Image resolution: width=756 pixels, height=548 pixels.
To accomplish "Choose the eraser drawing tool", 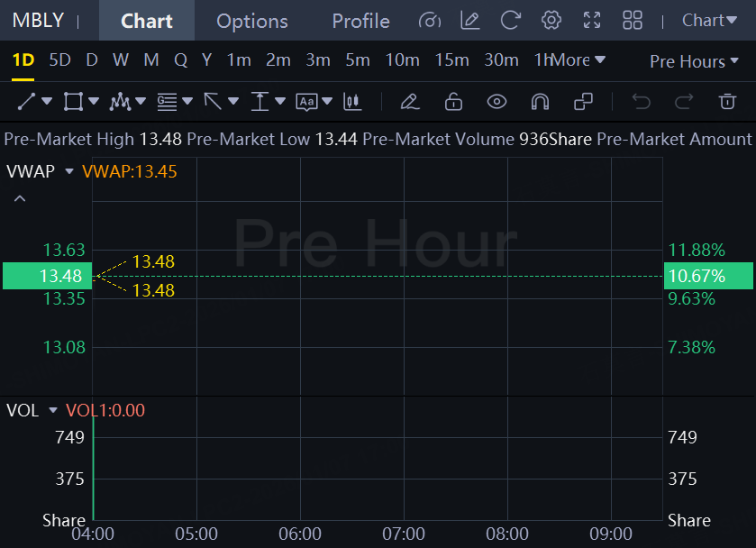I will click(410, 102).
